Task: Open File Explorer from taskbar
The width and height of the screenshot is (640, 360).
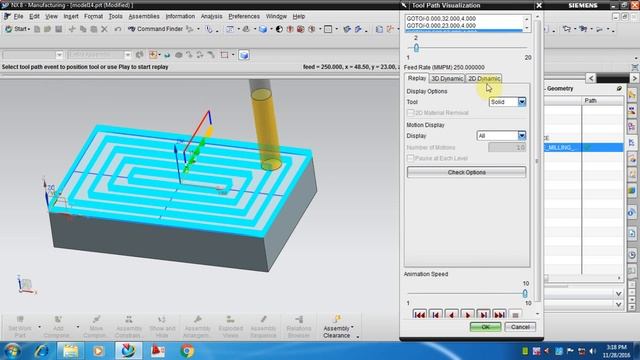Action: click(x=71, y=351)
